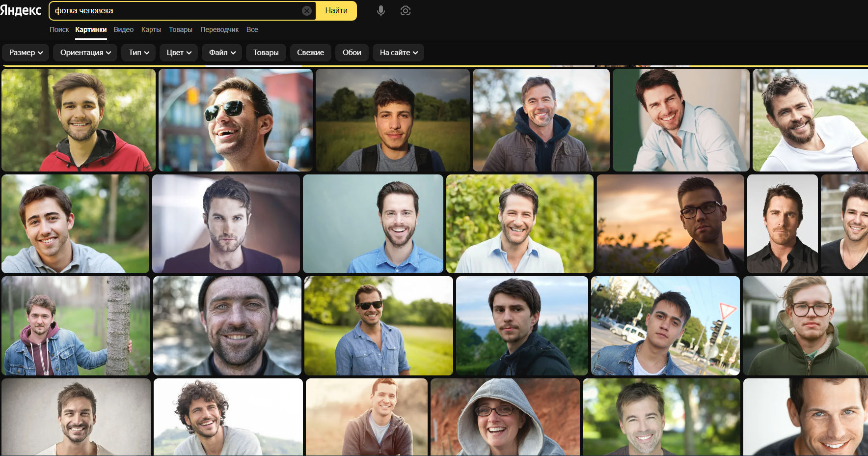Screen dimensions: 868x456
Task: Open photo of man in red jacket
Action: point(79,120)
